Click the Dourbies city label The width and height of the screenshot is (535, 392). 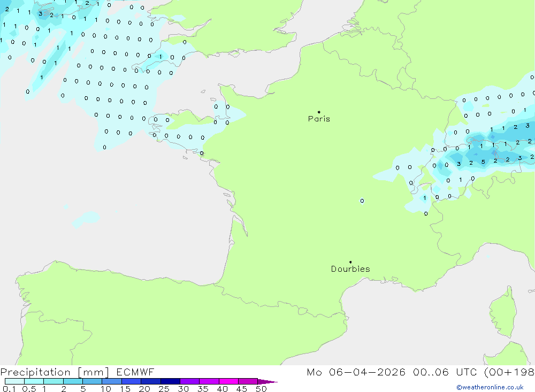click(x=350, y=269)
